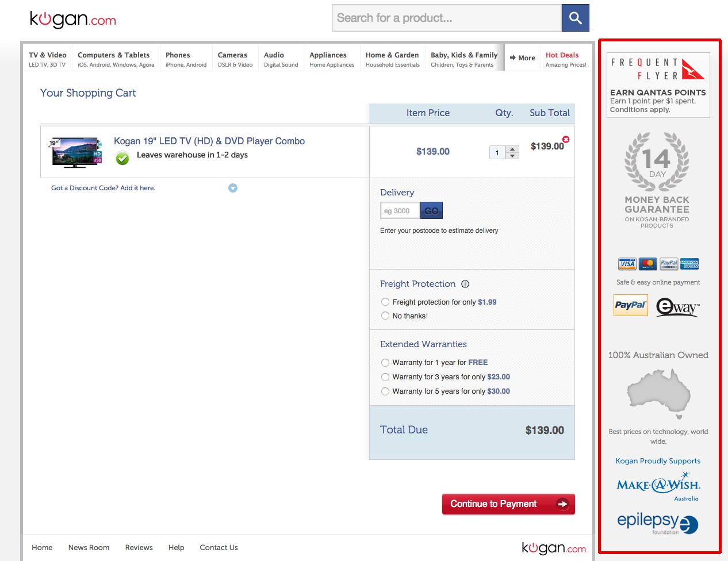Open the Hot Deals menu
The width and height of the screenshot is (728, 561).
coord(566,59)
